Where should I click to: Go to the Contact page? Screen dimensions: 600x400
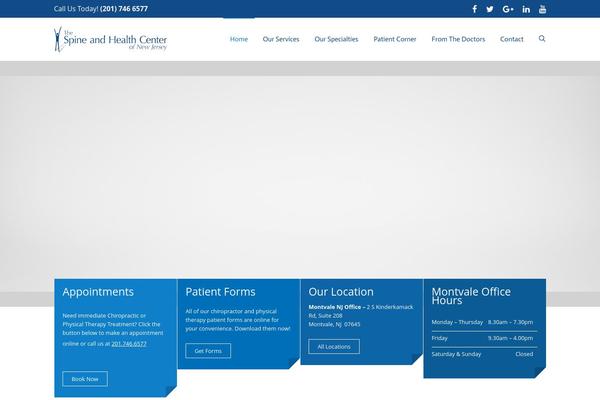pyautogui.click(x=512, y=39)
